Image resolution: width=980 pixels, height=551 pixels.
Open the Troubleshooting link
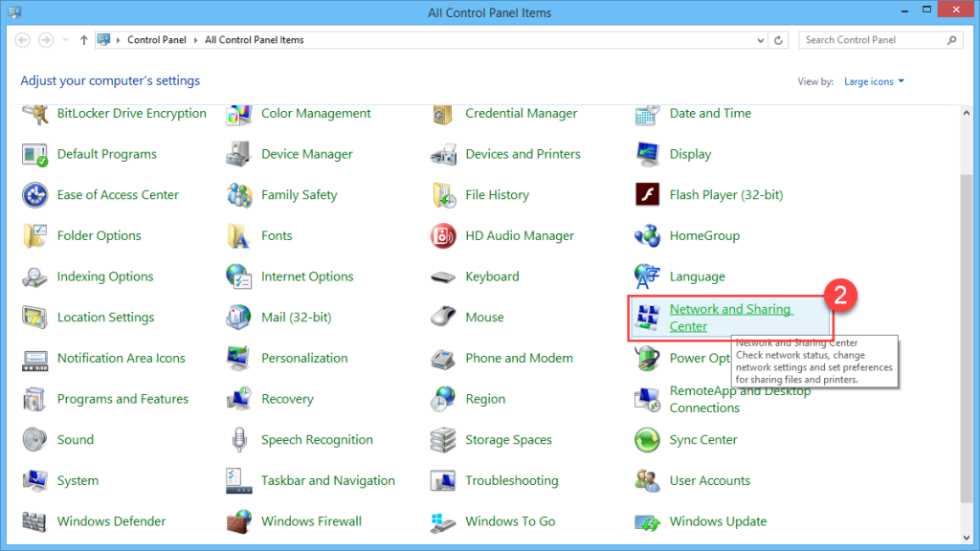(512, 480)
